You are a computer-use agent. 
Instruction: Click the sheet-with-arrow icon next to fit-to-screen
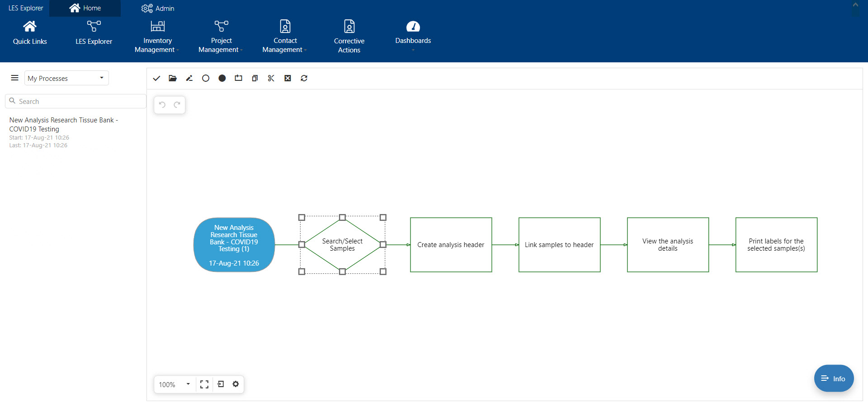[221, 384]
